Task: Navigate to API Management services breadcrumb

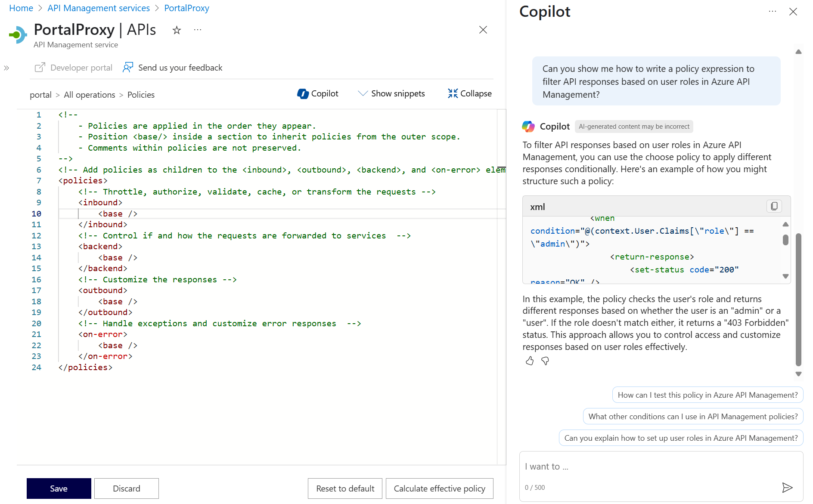Action: 99,8
